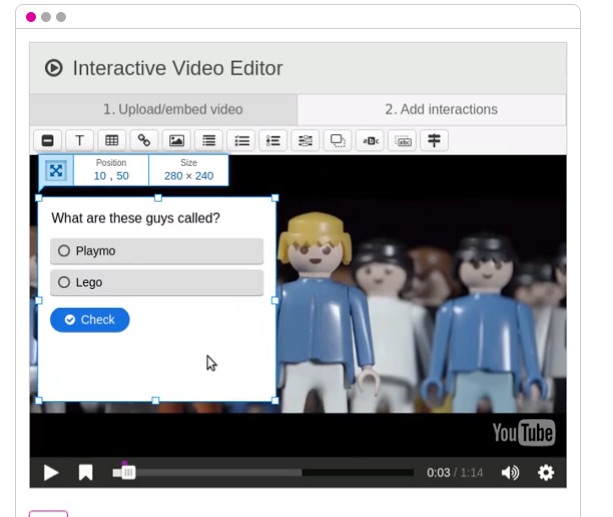
Task: Click the bottom-center resize handle
Action: tap(156, 400)
